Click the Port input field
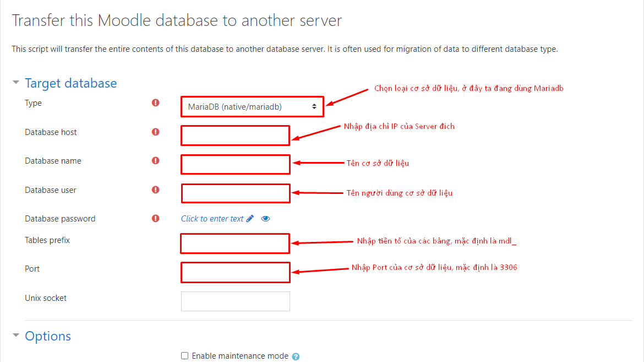644x362 pixels. [x=235, y=272]
